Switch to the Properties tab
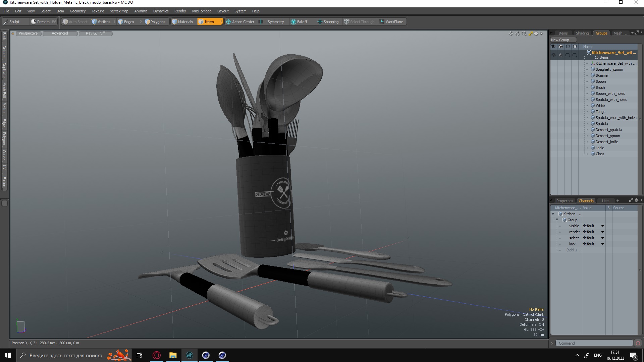Screen dimensions: 644x362 [x=565, y=201]
